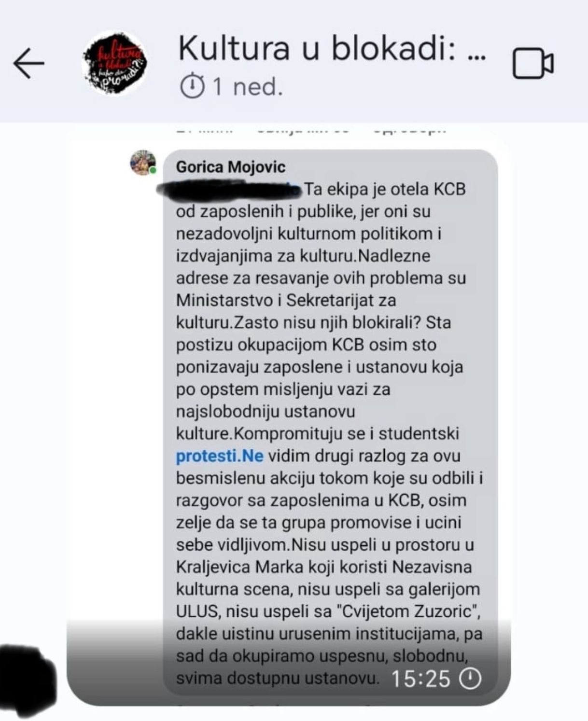Tap the back arrow icon
The height and width of the screenshot is (721, 588).
click(x=28, y=63)
